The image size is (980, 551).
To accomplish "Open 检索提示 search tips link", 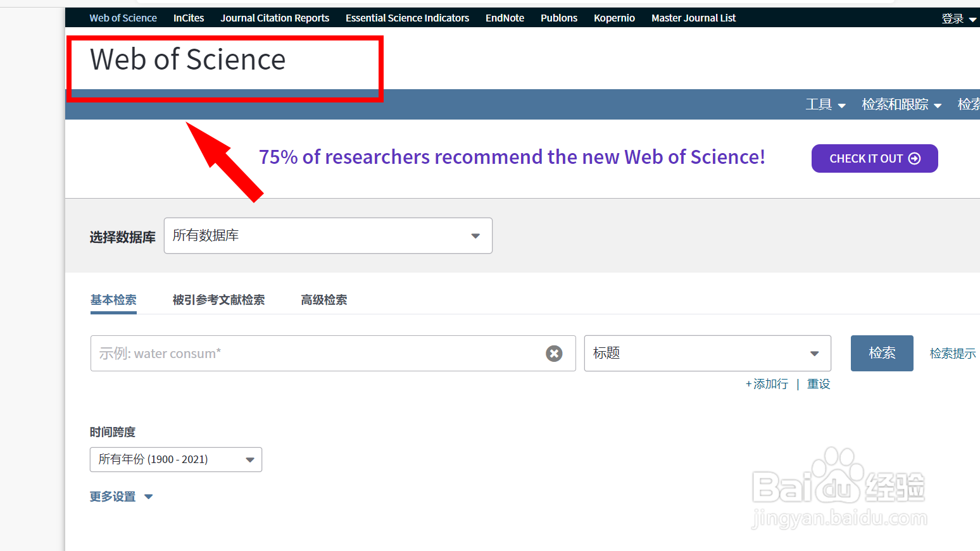I will click(952, 354).
